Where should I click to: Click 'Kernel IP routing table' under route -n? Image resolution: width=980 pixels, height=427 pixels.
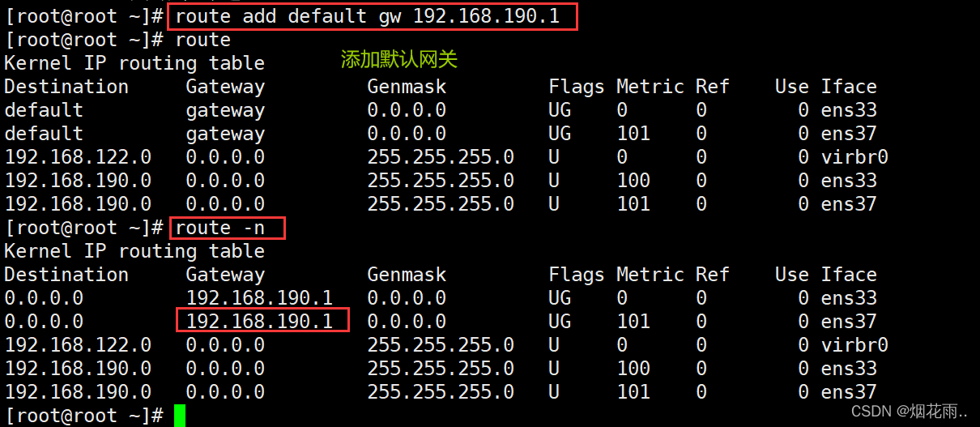[134, 251]
